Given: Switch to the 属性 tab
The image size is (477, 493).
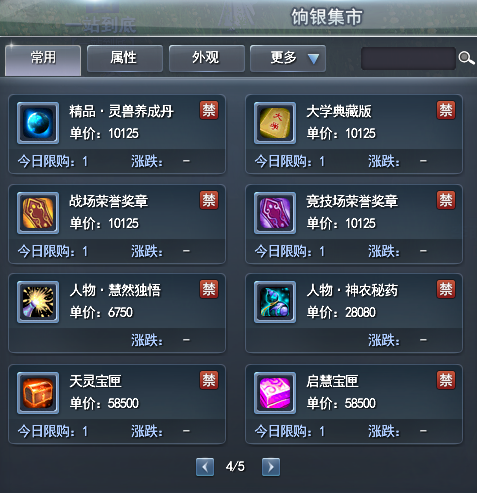Looking at the screenshot, I should coord(125,58).
